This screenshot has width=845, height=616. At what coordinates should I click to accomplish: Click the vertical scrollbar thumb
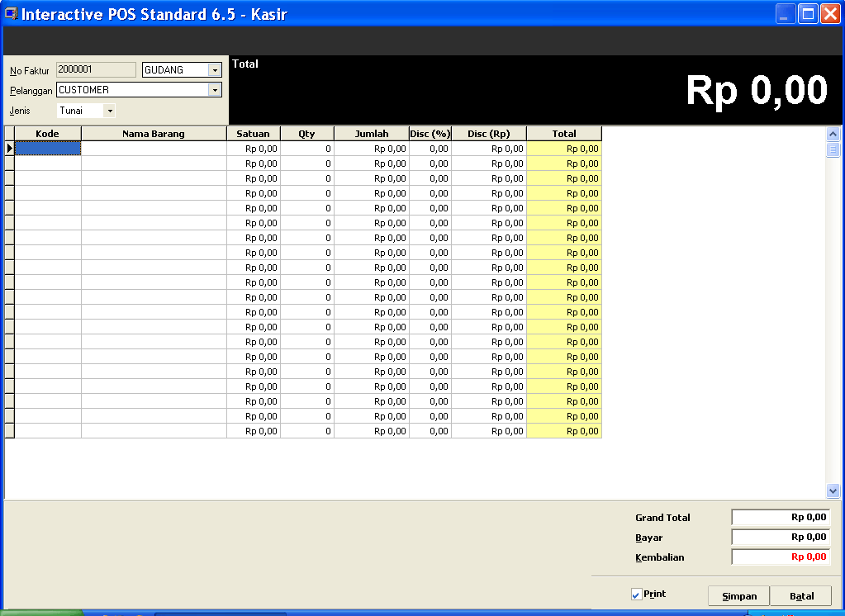(x=833, y=149)
